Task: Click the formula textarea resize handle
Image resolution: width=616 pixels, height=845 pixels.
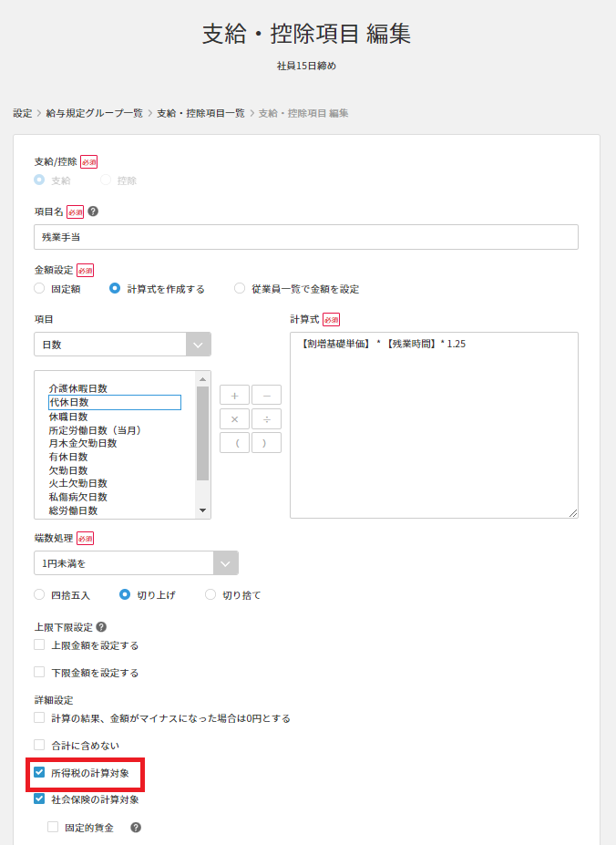Action: (x=573, y=513)
